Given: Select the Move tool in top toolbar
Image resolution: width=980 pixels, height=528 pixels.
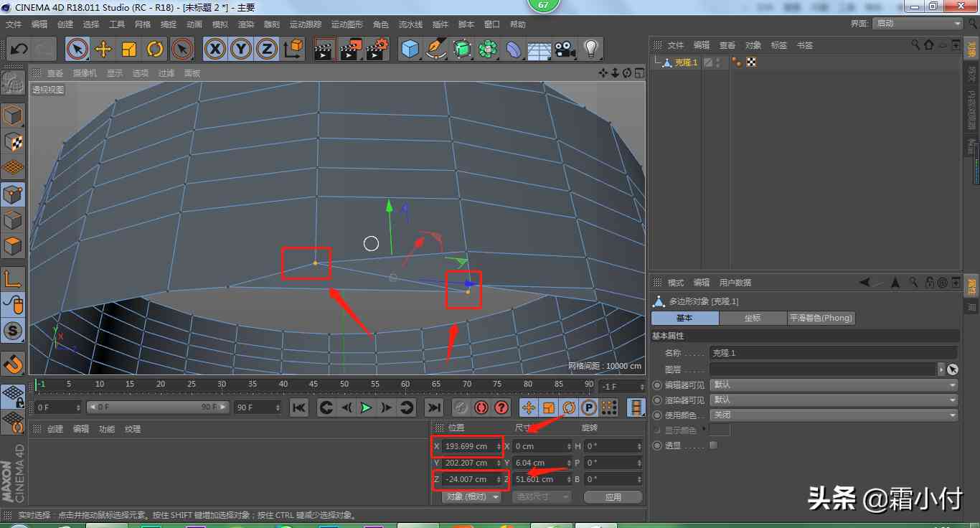Looking at the screenshot, I should [103, 49].
